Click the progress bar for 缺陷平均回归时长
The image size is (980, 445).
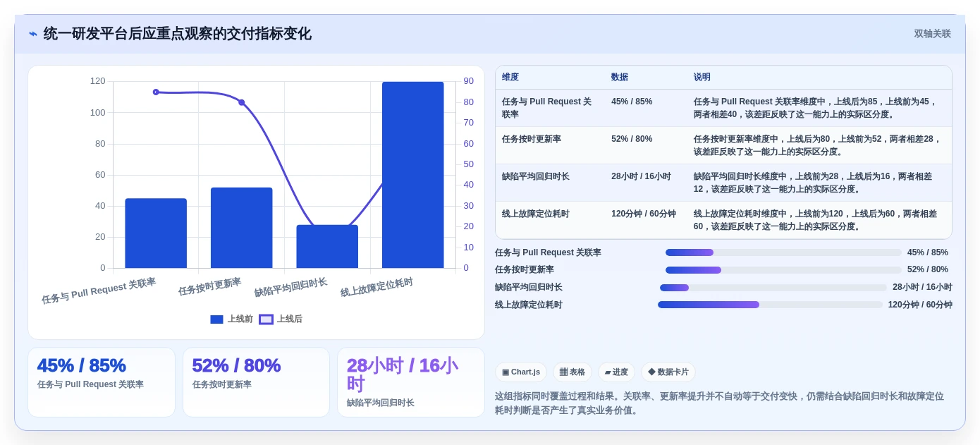(x=773, y=287)
